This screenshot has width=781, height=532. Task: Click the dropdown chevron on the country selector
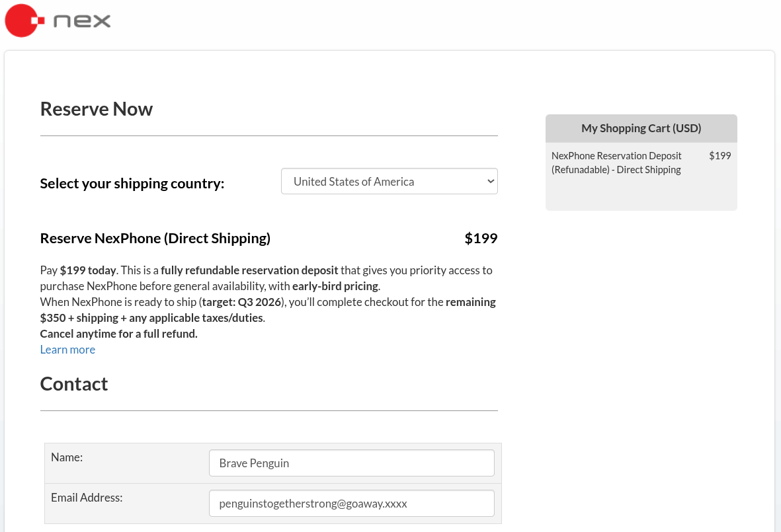point(489,180)
